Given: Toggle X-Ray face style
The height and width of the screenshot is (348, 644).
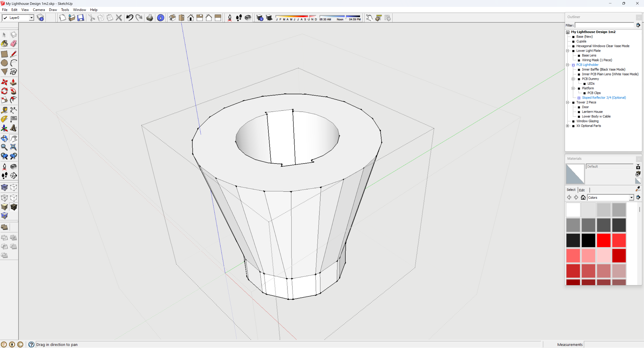Looking at the screenshot, I should (5, 188).
